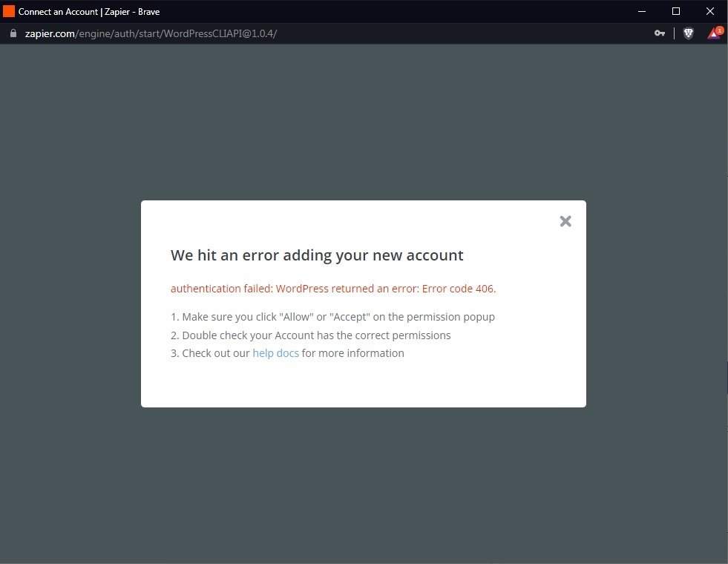Click step 1 about clicking "Allow" or "Accept"
The image size is (728, 564).
point(332,317)
